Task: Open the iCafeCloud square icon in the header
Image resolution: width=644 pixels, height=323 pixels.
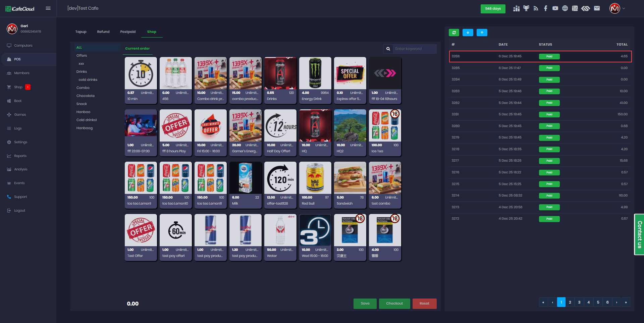Action: click(575, 8)
